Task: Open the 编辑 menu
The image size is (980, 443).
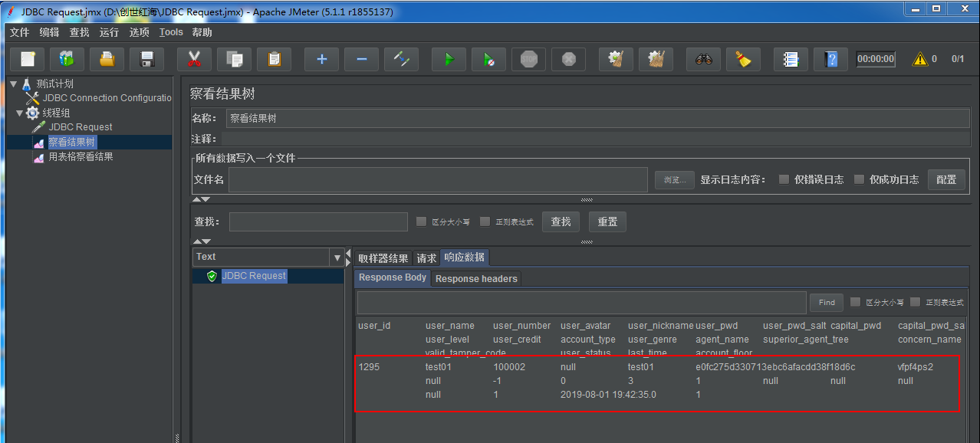Action: (x=49, y=32)
